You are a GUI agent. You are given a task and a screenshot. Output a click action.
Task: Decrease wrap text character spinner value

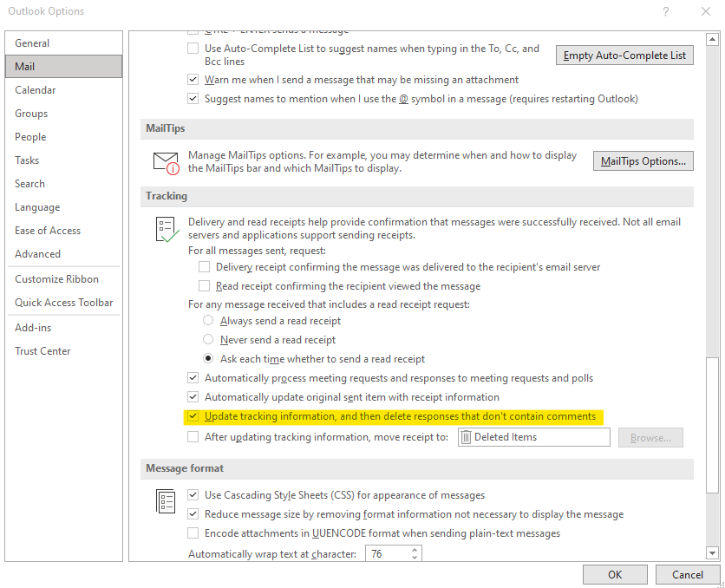coord(415,558)
